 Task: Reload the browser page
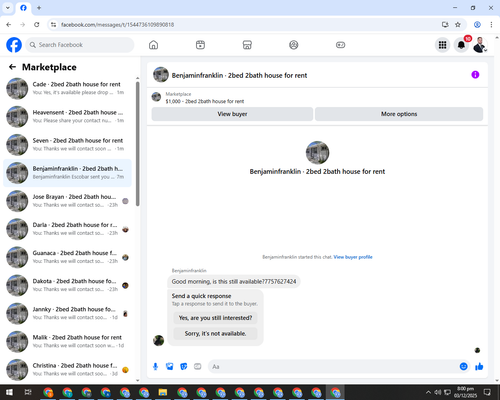coord(37,25)
